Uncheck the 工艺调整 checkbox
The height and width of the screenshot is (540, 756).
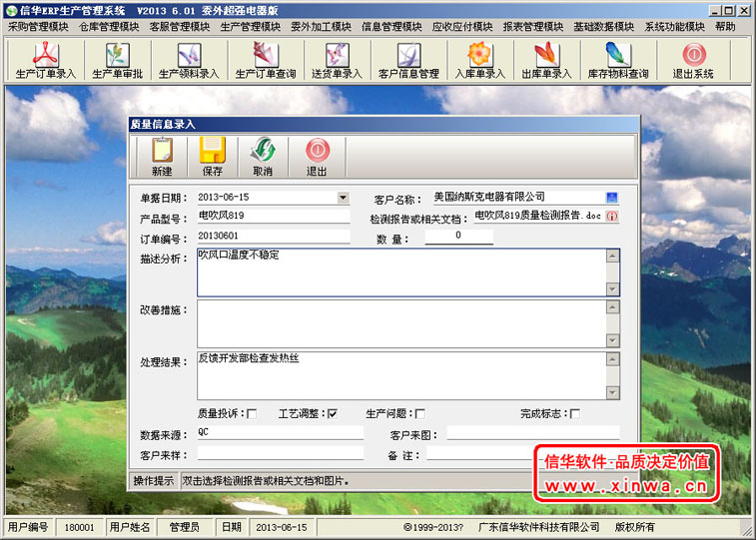333,414
